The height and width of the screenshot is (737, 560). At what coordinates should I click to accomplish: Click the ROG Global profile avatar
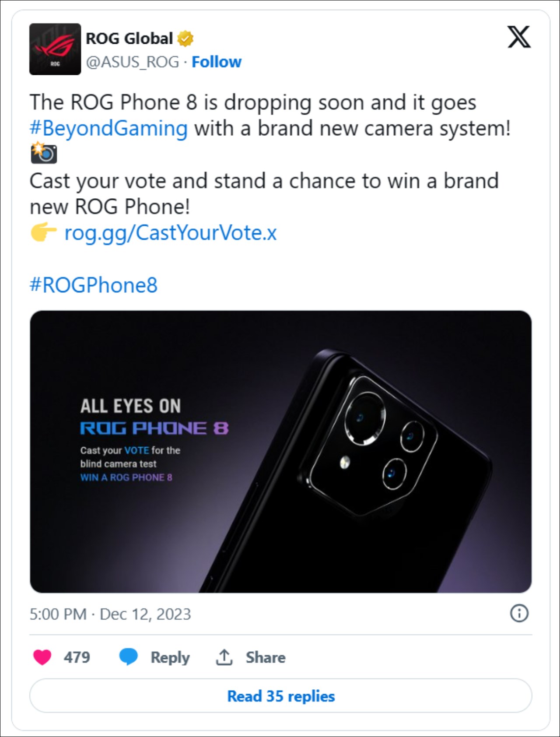pyautogui.click(x=54, y=49)
